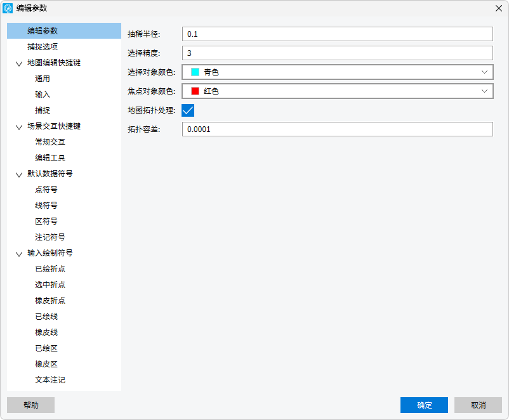Toggle the 地图拓扑处理 checkbox
This screenshot has height=420, width=509.
pos(188,110)
